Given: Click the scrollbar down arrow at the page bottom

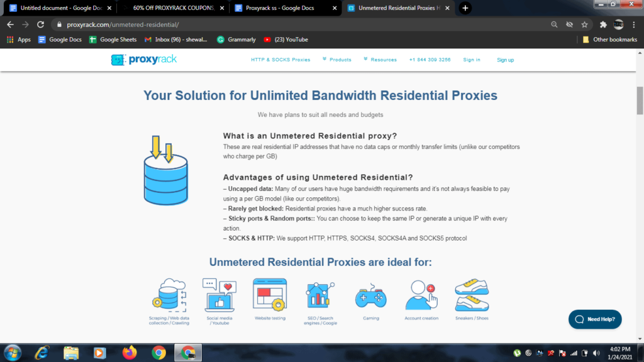Looking at the screenshot, I should [x=640, y=339].
